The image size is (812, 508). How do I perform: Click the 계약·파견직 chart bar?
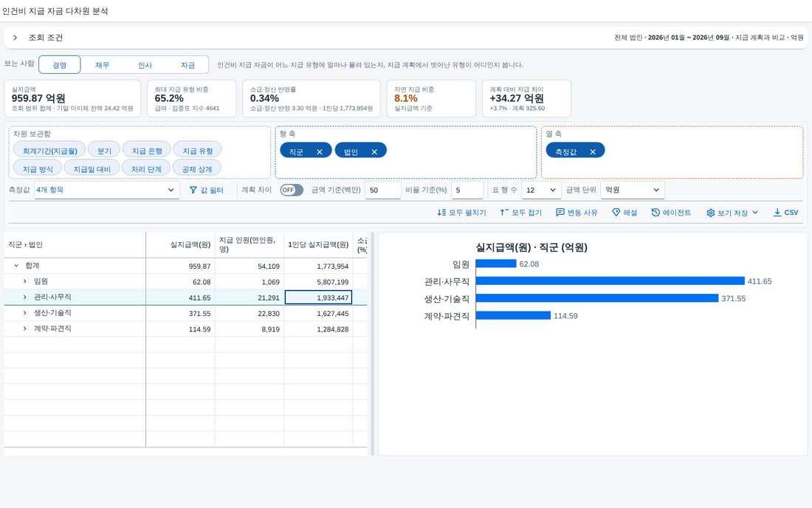pyautogui.click(x=513, y=315)
